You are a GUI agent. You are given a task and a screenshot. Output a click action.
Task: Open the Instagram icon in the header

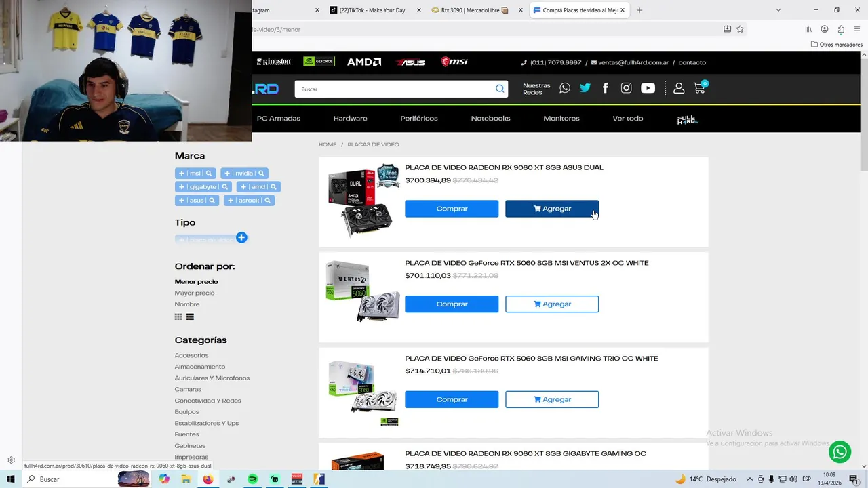627,88
